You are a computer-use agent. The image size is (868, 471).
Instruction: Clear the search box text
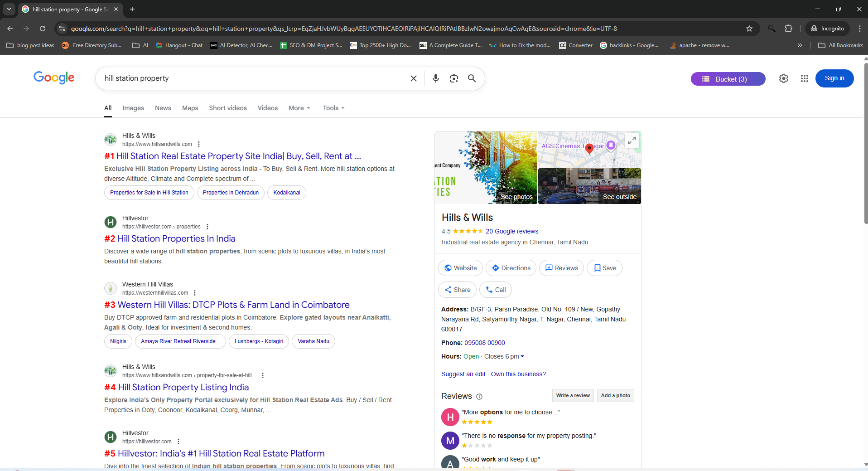pos(413,78)
